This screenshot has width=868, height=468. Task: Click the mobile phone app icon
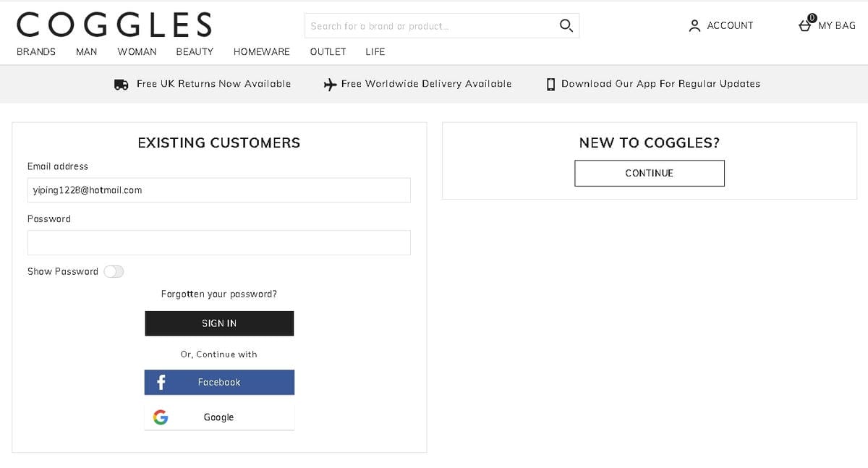click(551, 84)
